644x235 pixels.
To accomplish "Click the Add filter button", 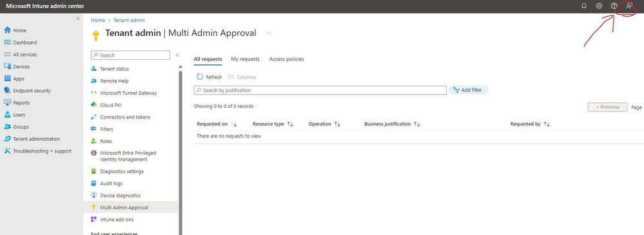I will point(468,90).
